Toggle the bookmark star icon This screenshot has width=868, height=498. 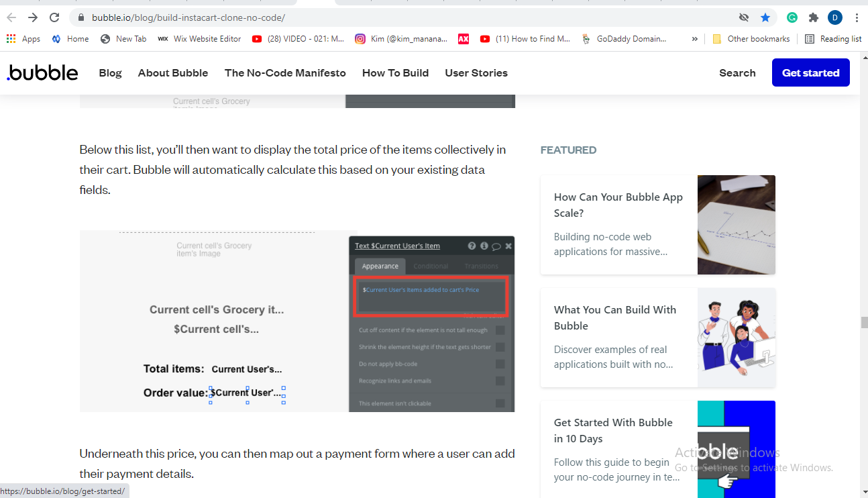pos(765,17)
